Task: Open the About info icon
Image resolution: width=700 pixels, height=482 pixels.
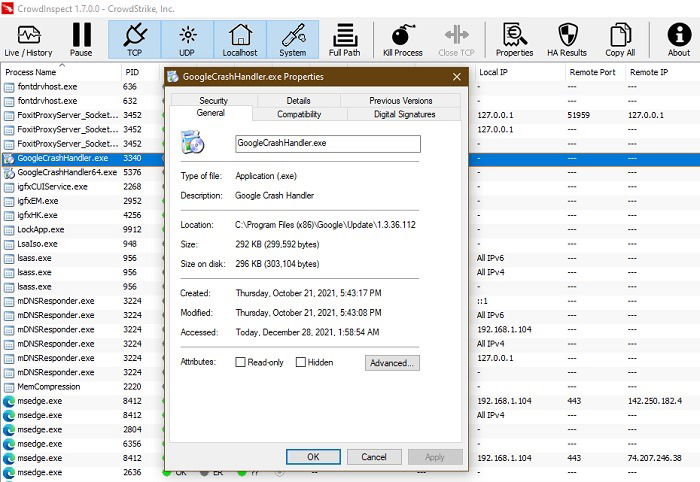Action: tap(679, 35)
